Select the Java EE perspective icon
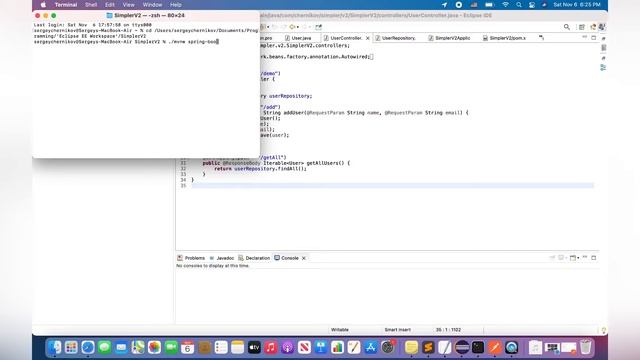The image size is (640, 360). pos(593,27)
